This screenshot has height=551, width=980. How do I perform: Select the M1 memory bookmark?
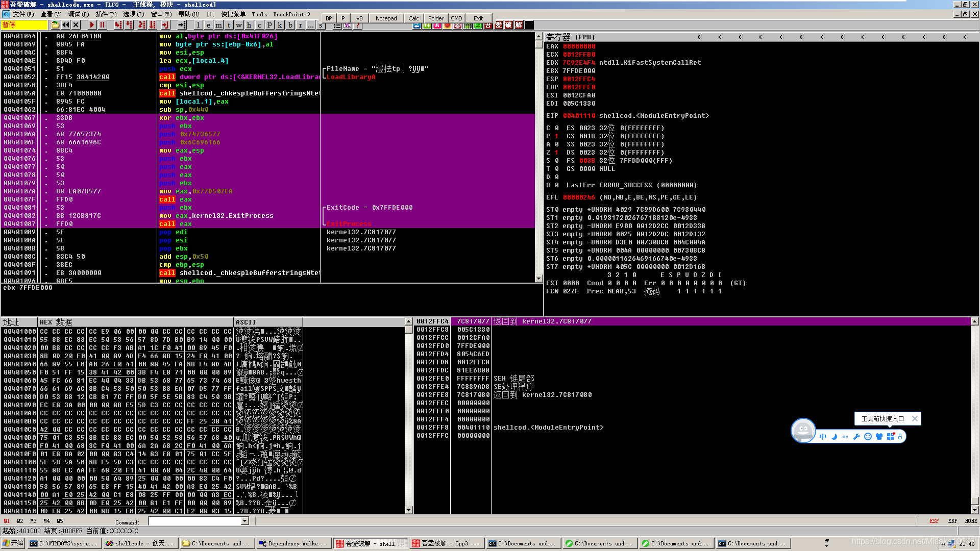click(7, 521)
